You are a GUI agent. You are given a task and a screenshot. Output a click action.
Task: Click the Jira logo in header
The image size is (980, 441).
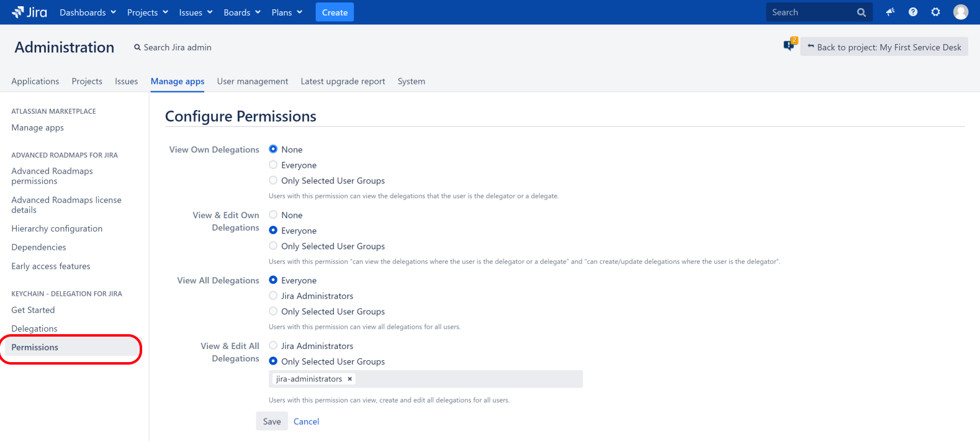pos(29,12)
